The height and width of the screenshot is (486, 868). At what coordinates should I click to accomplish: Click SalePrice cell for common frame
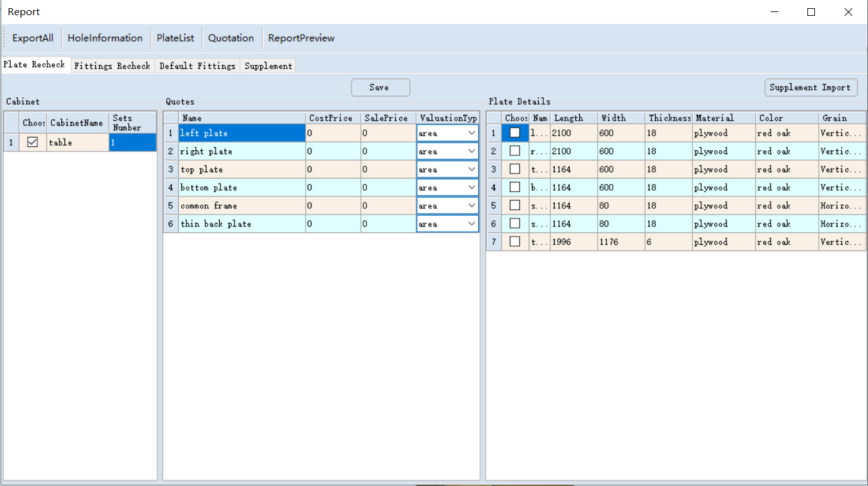[389, 206]
